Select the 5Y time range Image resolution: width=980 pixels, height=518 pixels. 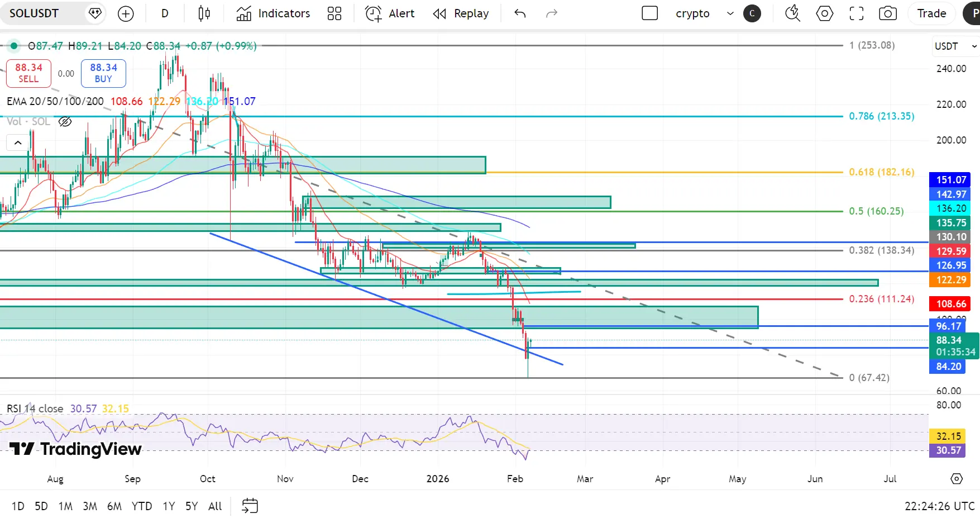pyautogui.click(x=192, y=506)
